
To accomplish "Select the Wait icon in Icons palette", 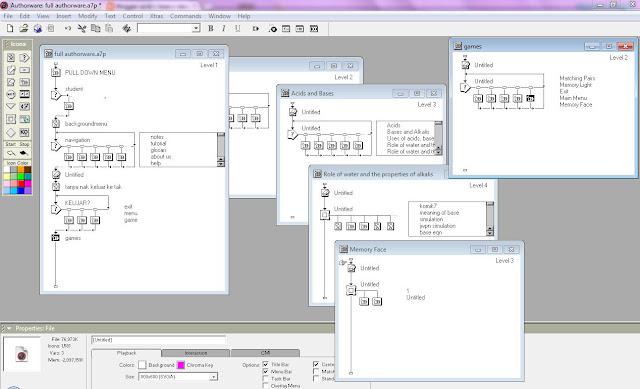I will click(11, 94).
